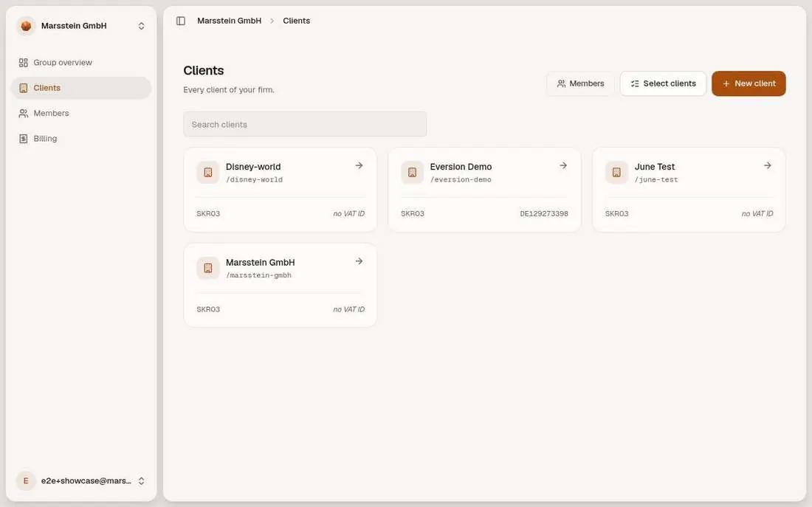The height and width of the screenshot is (507, 812).
Task: Click the Clients breadcrumb item
Action: (296, 21)
